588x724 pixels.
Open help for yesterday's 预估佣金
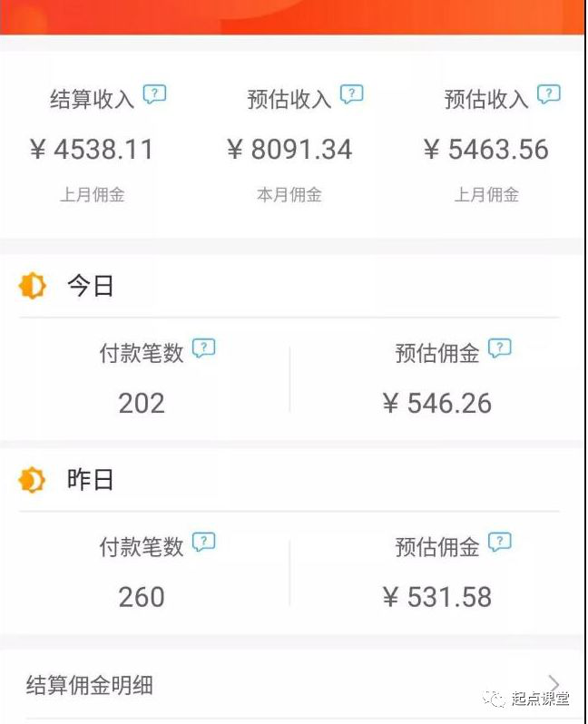pyautogui.click(x=500, y=542)
